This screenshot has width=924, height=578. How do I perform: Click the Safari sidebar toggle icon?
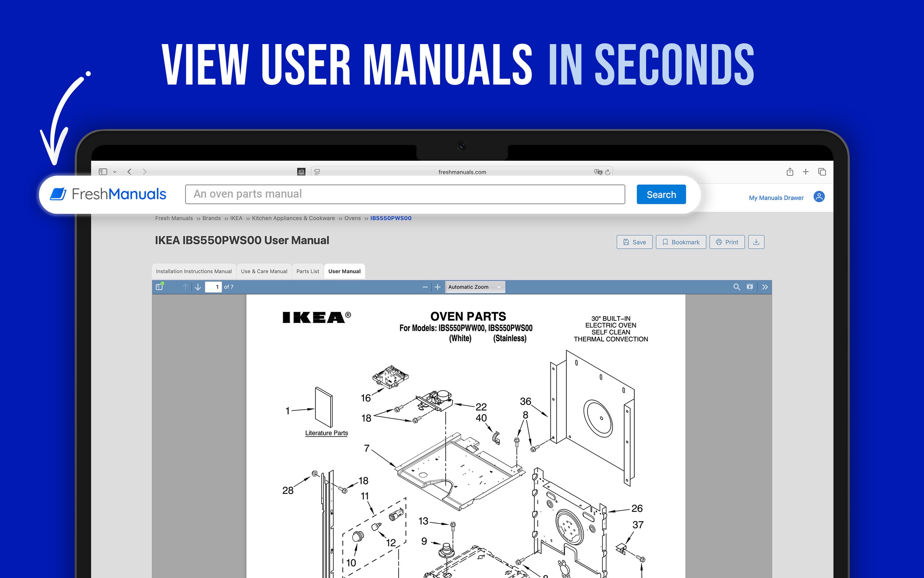103,172
